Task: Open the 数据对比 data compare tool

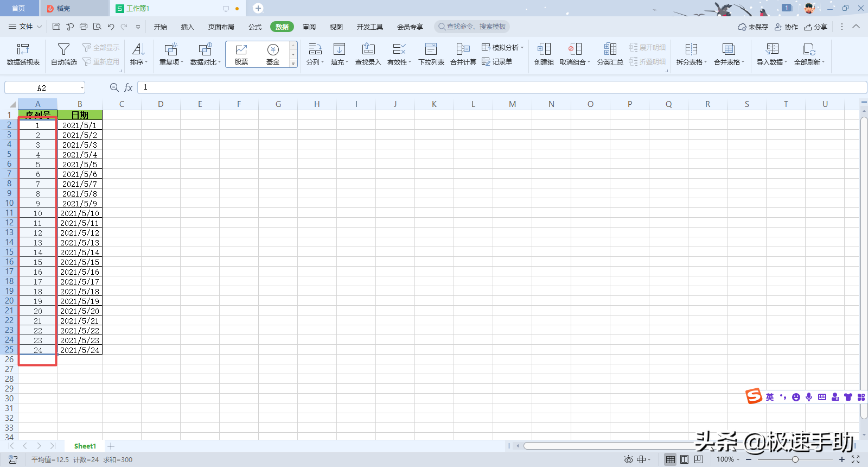Action: (205, 55)
